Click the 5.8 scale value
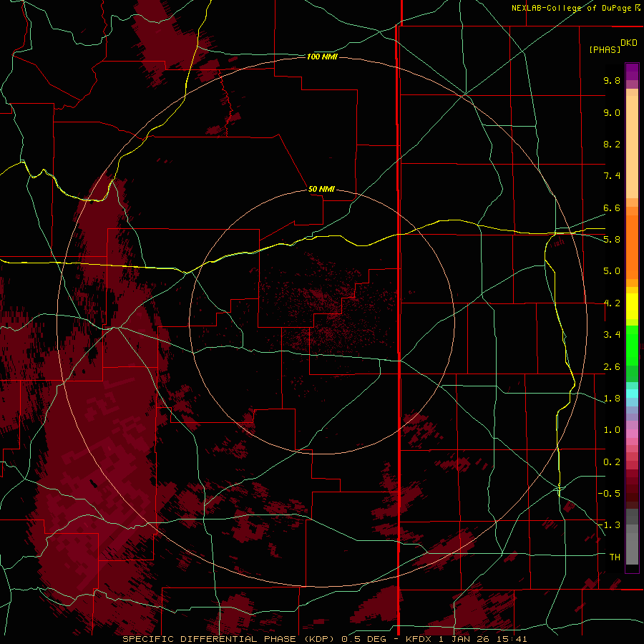644x644 pixels. 612,240
